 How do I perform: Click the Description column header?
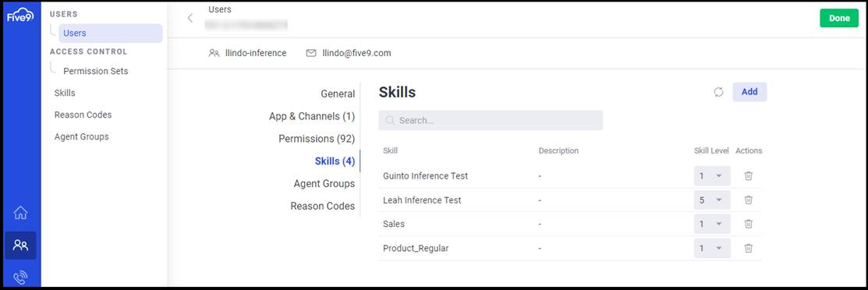pyautogui.click(x=558, y=150)
